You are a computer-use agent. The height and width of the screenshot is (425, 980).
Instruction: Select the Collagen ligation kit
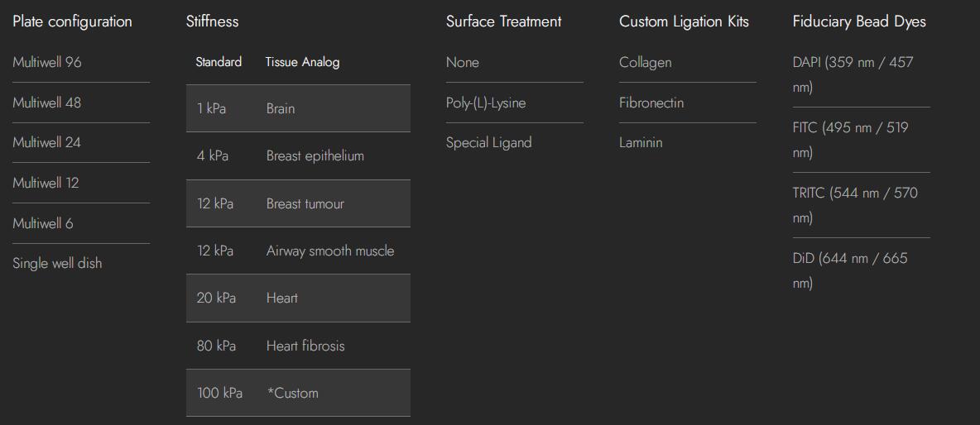(646, 63)
